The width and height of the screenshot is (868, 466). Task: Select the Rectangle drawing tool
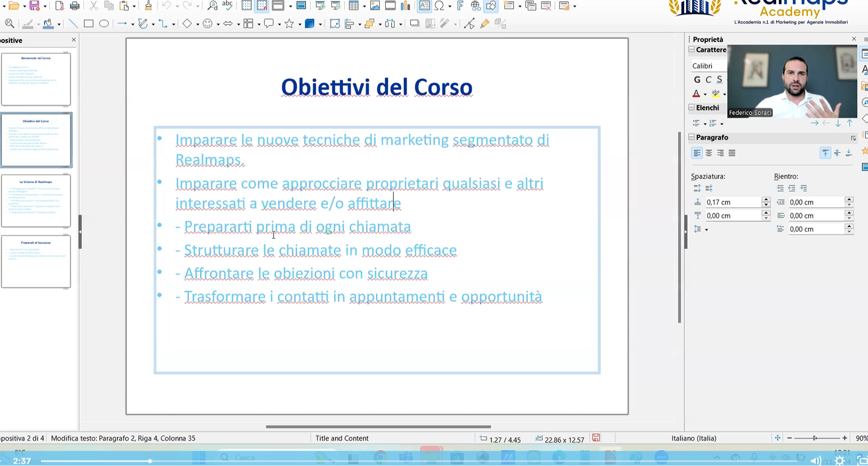tap(89, 24)
